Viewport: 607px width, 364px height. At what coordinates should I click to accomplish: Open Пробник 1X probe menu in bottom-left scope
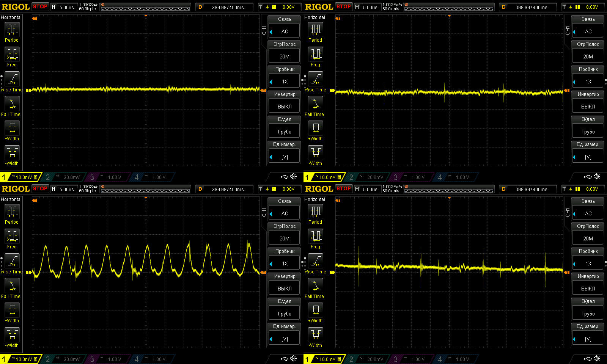[285, 264]
